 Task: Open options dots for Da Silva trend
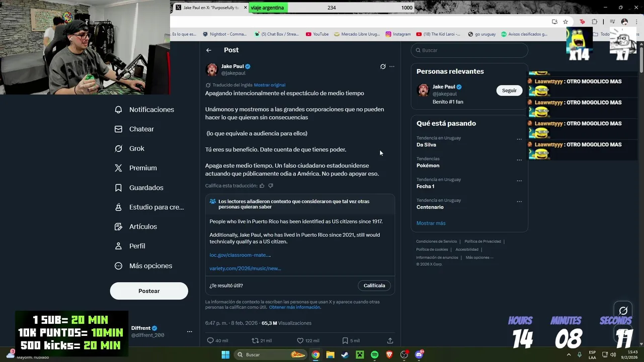[x=519, y=139]
